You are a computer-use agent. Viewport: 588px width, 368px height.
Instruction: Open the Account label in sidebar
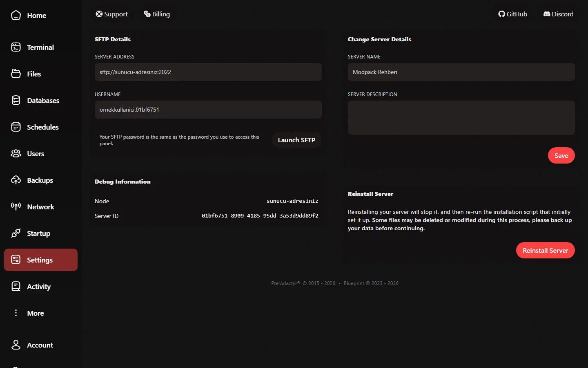click(x=40, y=345)
